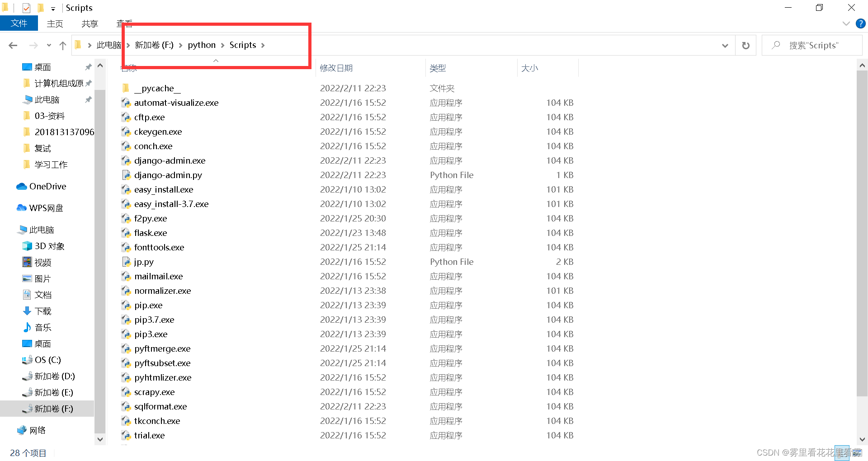
Task: Click Scripts segment in address path
Action: click(243, 45)
